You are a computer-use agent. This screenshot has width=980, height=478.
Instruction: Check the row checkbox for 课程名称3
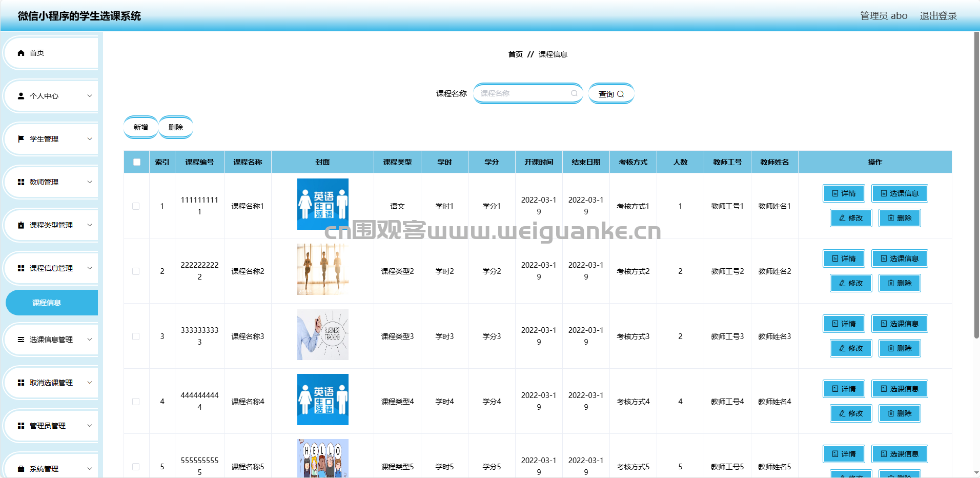coord(136,336)
